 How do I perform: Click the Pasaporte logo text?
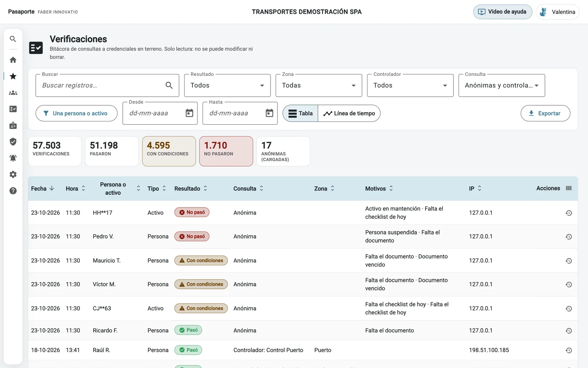[x=21, y=12]
